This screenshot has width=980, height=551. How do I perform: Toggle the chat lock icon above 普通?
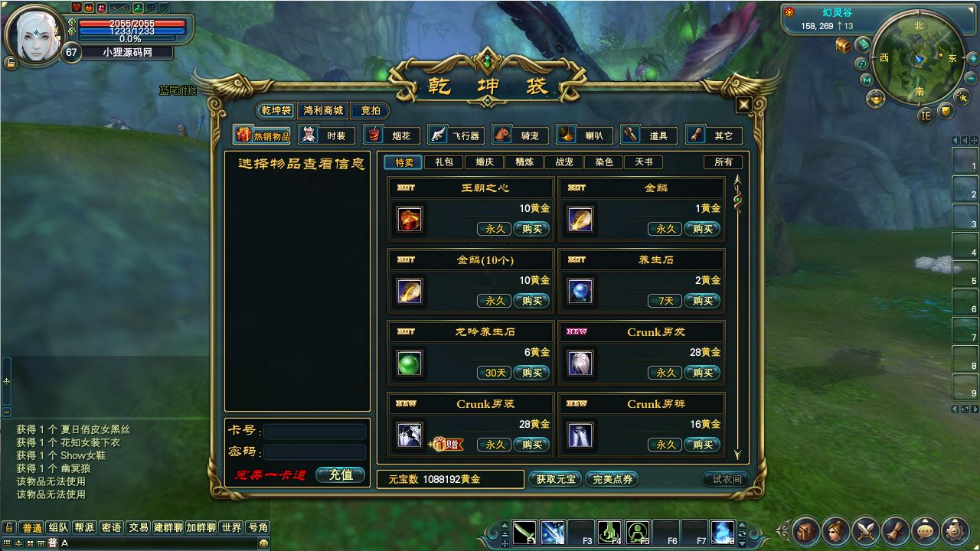[9, 527]
